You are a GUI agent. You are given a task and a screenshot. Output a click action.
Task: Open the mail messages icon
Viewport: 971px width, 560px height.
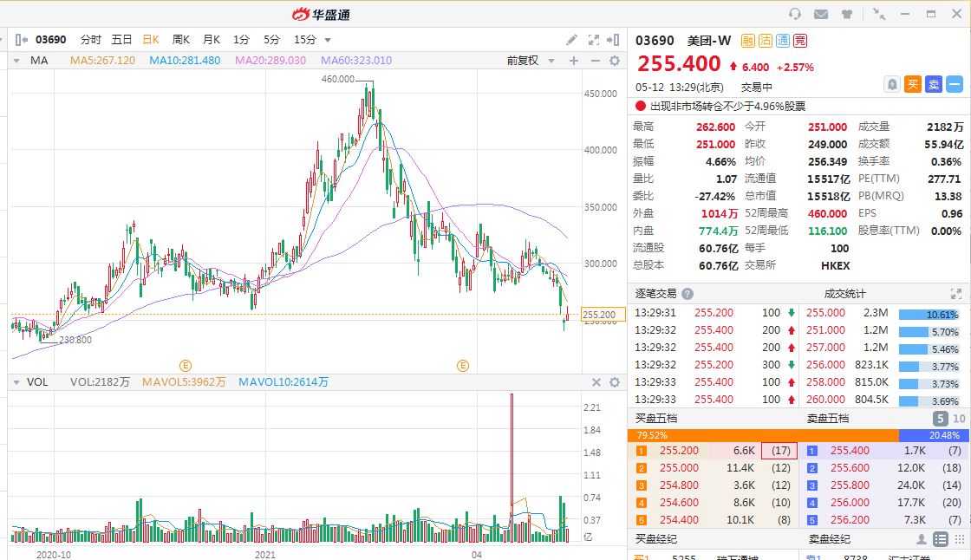click(x=821, y=14)
